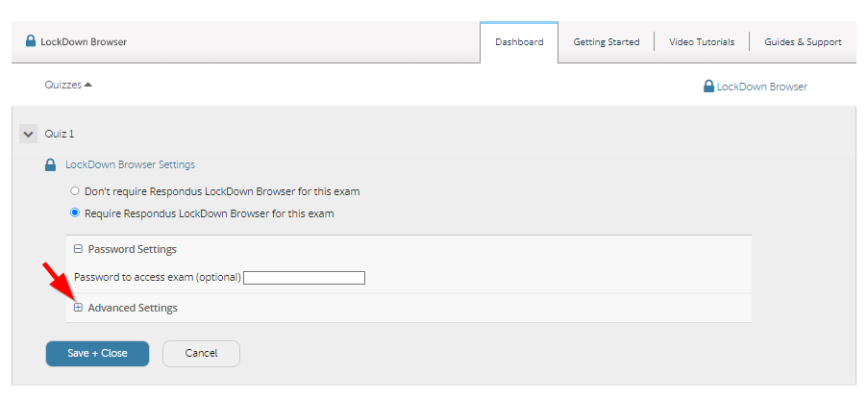Open the Getting Started tab
Image resolution: width=868 pixels, height=399 pixels.
tap(607, 42)
